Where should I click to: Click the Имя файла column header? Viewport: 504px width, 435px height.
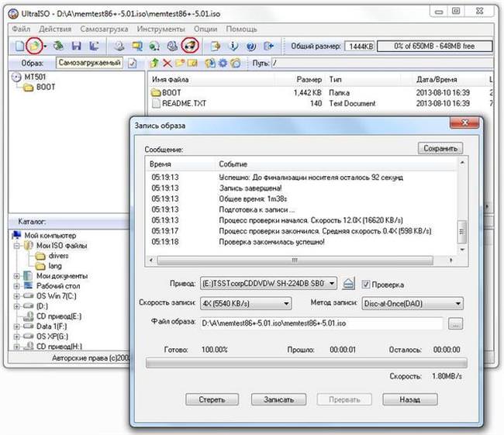coord(171,79)
